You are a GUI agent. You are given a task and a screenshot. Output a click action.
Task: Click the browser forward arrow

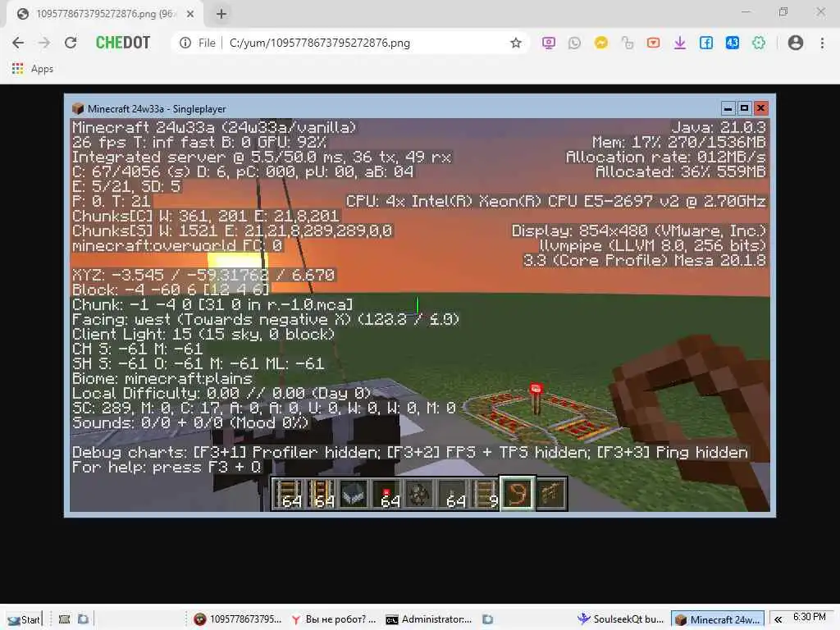(44, 43)
